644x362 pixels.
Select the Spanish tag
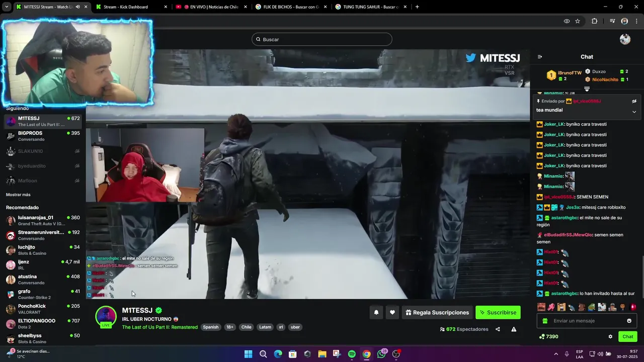click(x=211, y=327)
